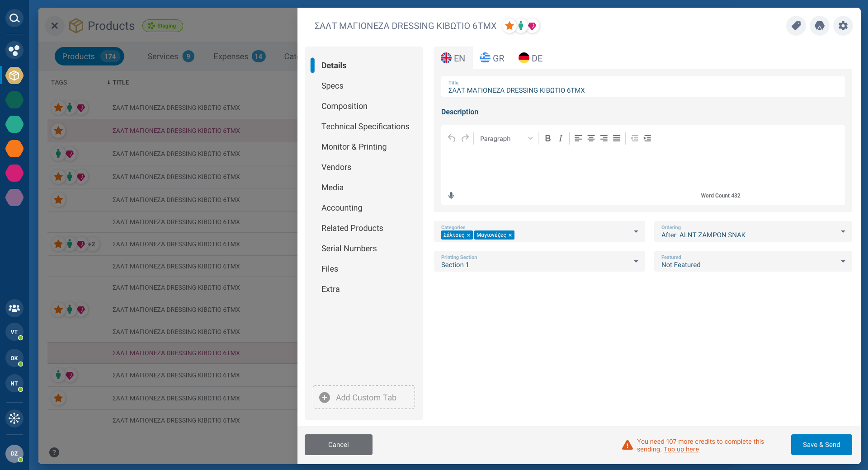Viewport: 868px width, 470px height.
Task: Switch to the GR language tab
Action: pyautogui.click(x=492, y=58)
